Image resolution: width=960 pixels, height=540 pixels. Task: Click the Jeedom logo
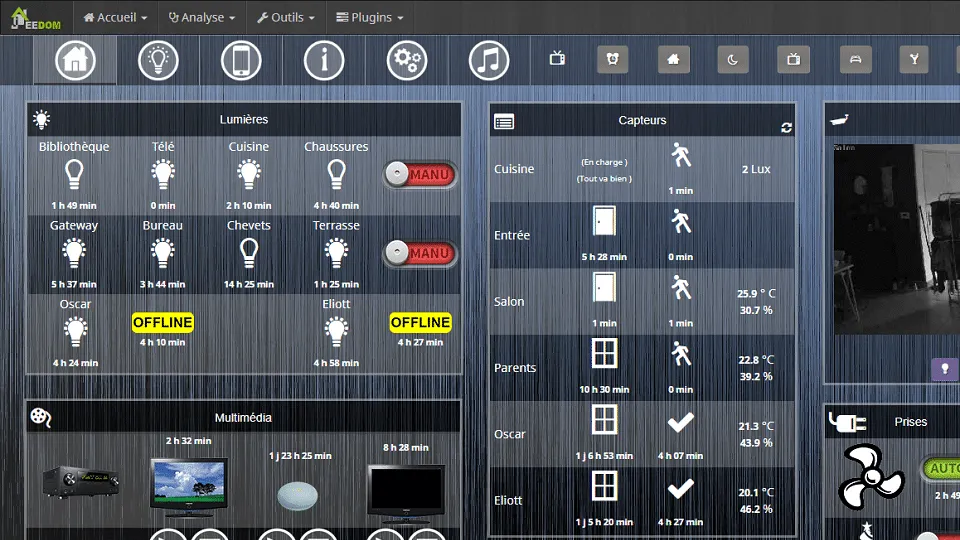tap(36, 18)
